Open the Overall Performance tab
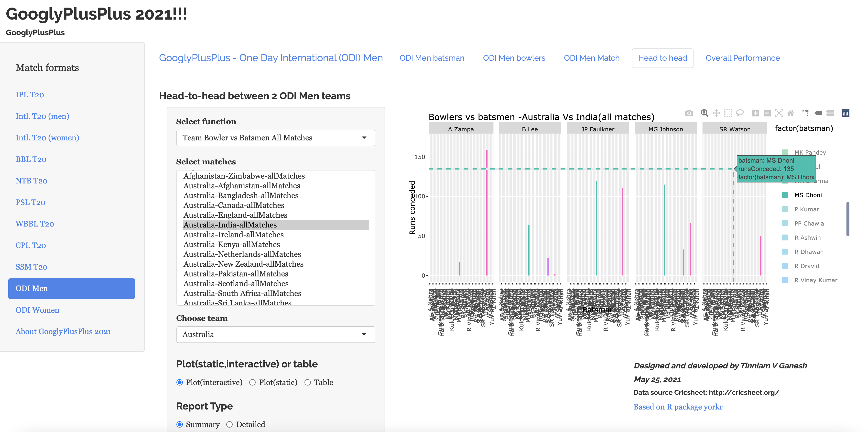This screenshot has height=432, width=868. point(742,58)
